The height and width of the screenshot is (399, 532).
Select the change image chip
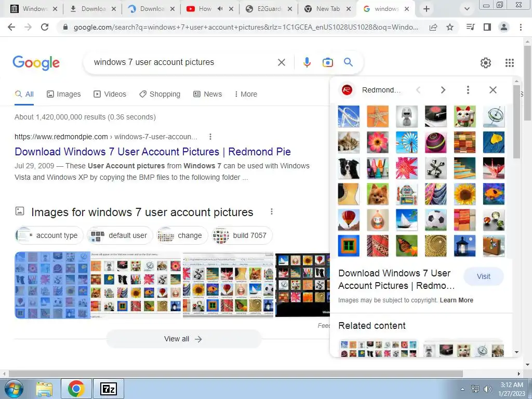(x=182, y=235)
